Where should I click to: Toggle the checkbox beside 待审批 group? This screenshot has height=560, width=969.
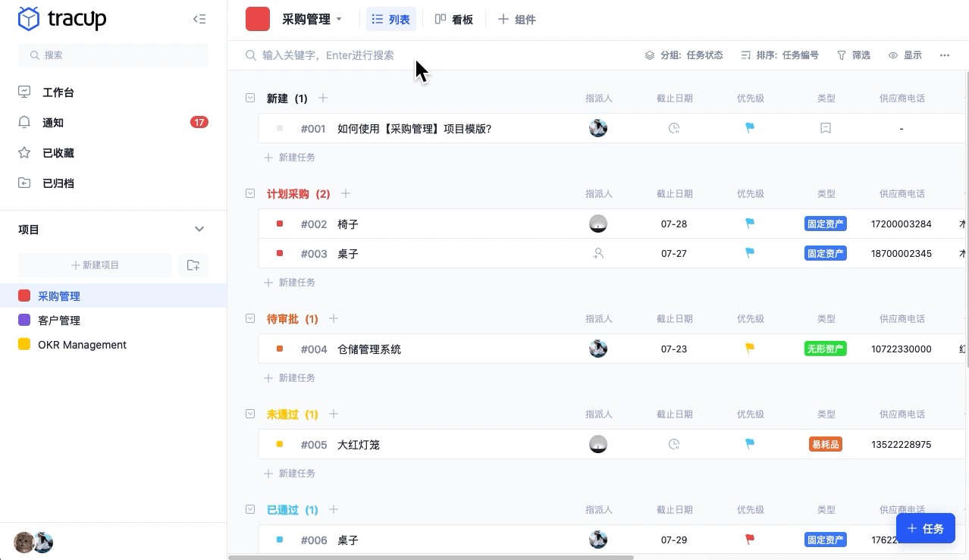coord(250,318)
